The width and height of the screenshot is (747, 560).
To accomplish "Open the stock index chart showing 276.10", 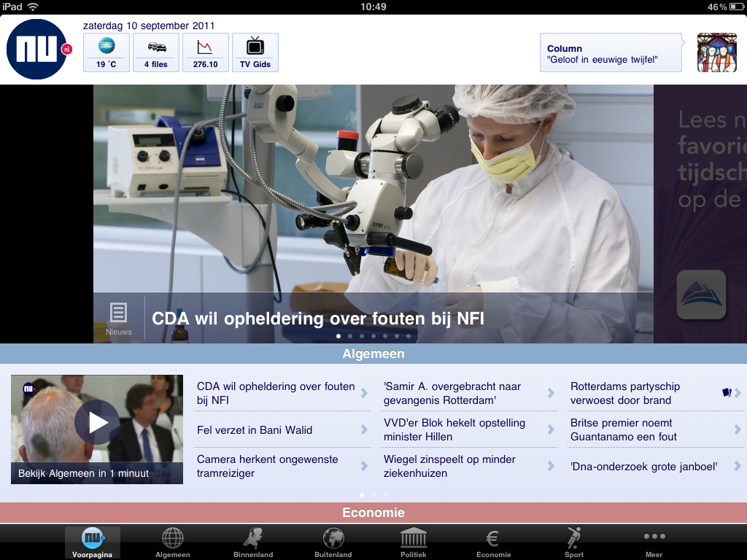I will pos(205,52).
